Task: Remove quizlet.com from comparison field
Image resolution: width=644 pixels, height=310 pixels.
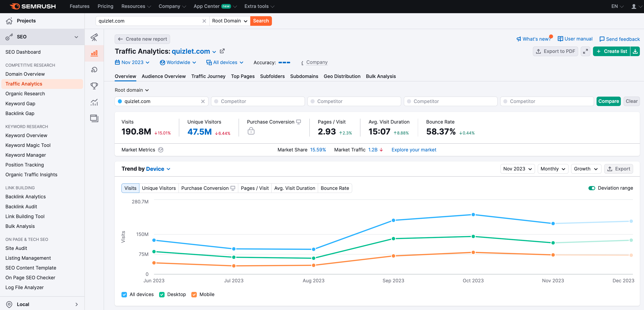Action: (203, 101)
